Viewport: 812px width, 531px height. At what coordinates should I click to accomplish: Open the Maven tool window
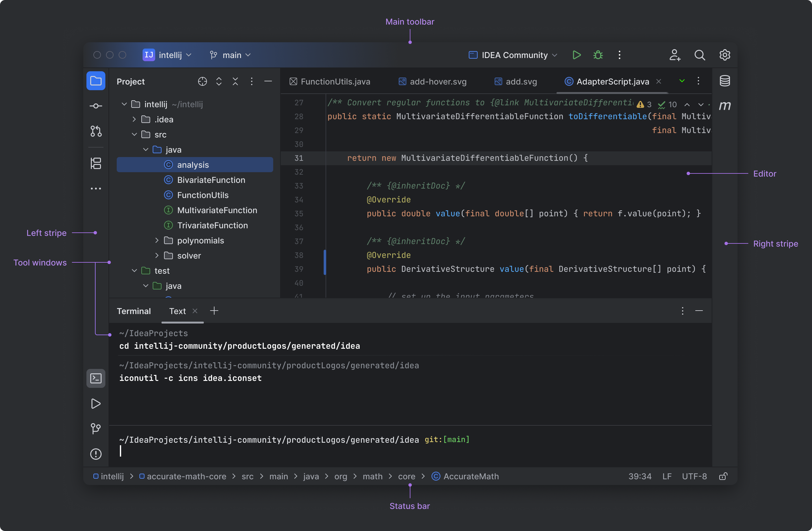[x=725, y=106]
